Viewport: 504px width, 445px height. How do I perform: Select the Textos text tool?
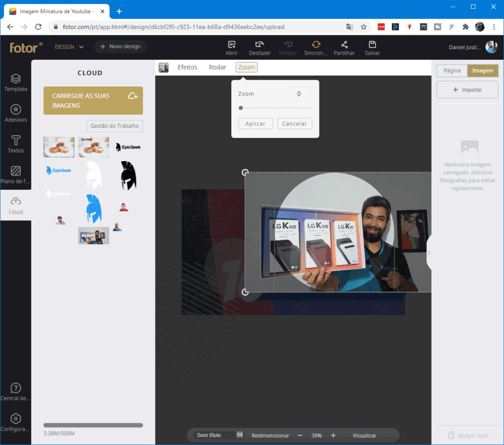(16, 144)
